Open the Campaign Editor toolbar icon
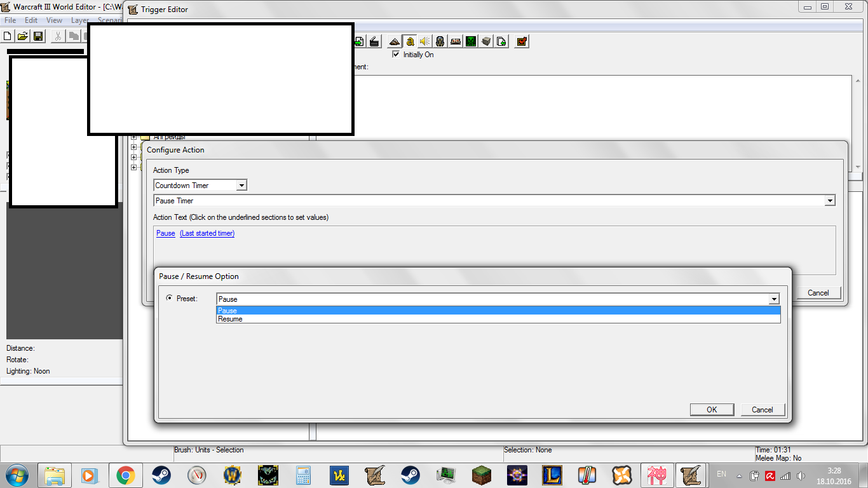The width and height of the screenshot is (868, 488). click(x=456, y=41)
